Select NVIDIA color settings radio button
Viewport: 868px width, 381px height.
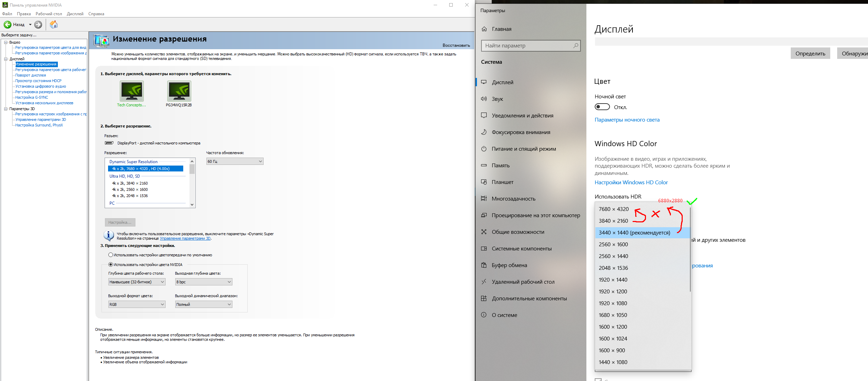110,265
